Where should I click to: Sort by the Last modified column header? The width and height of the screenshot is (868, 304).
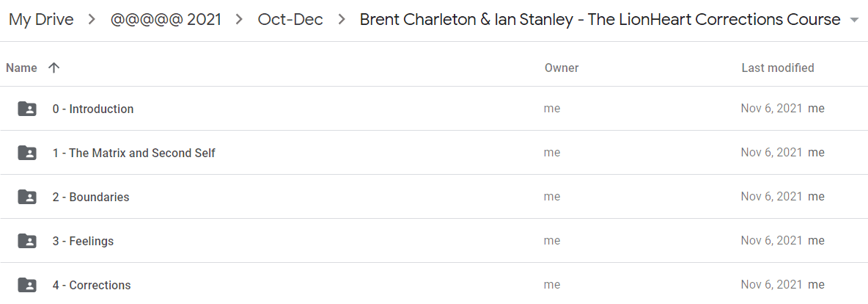[778, 68]
